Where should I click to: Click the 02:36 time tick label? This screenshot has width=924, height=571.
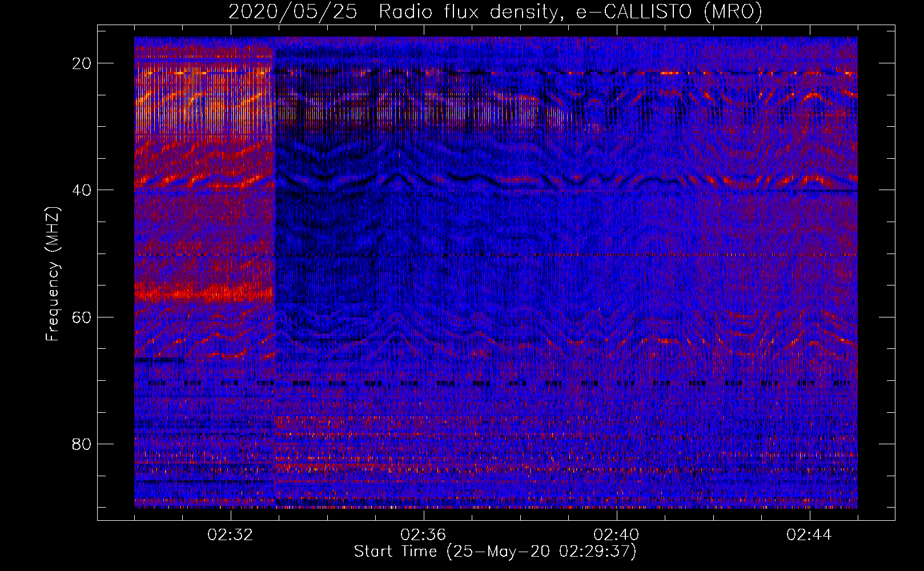(x=424, y=535)
